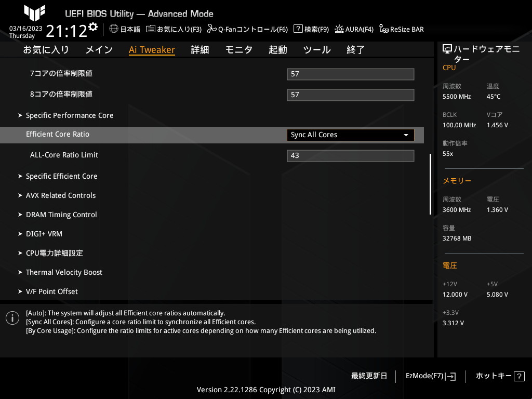Image resolution: width=532 pixels, height=399 pixels.
Task: Go to the ツール tab
Action: point(317,50)
